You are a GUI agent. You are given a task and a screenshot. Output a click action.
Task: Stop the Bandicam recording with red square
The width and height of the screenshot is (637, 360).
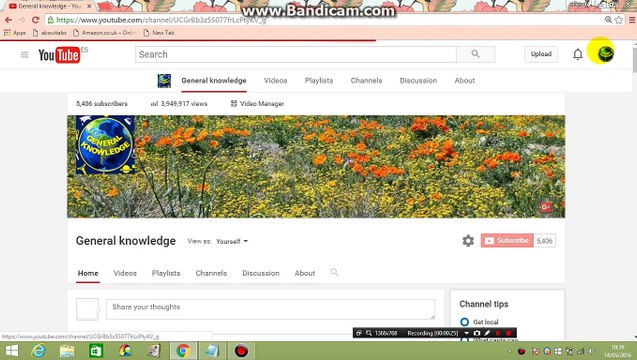tap(509, 333)
